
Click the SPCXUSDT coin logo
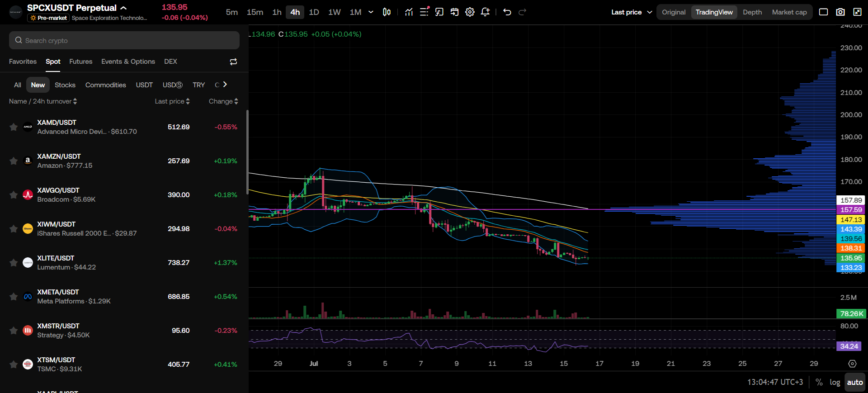(15, 12)
